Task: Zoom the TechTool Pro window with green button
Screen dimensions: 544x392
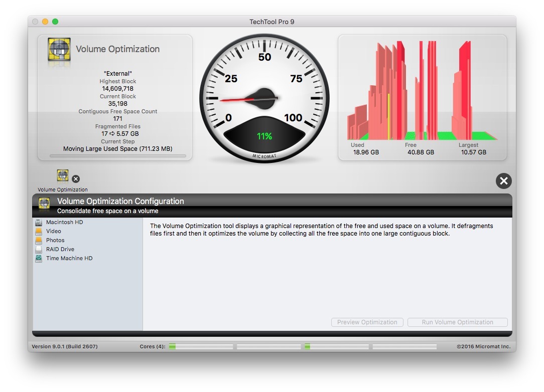Action: click(x=55, y=22)
